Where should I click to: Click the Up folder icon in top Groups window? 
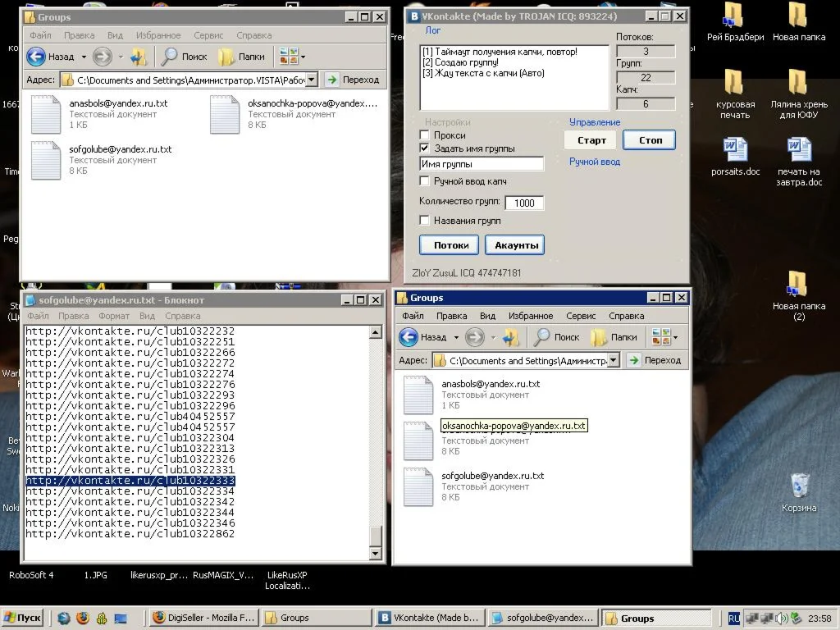coord(139,57)
